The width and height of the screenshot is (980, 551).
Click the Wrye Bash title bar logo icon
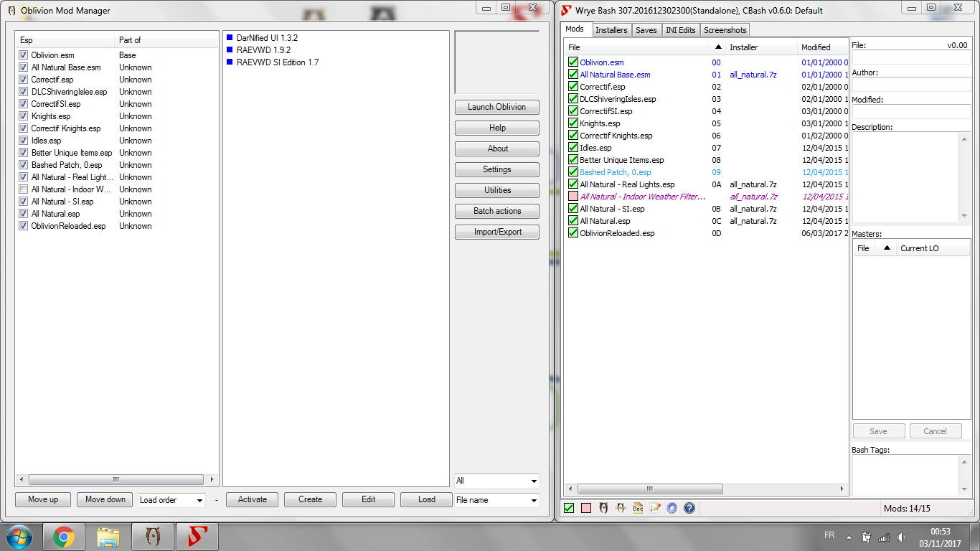coord(566,10)
